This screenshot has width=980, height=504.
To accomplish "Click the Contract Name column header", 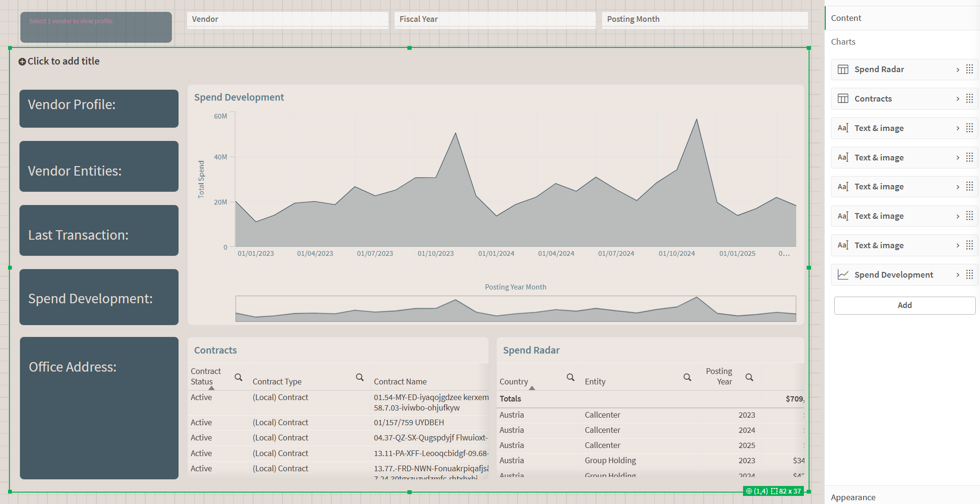I will point(400,382).
